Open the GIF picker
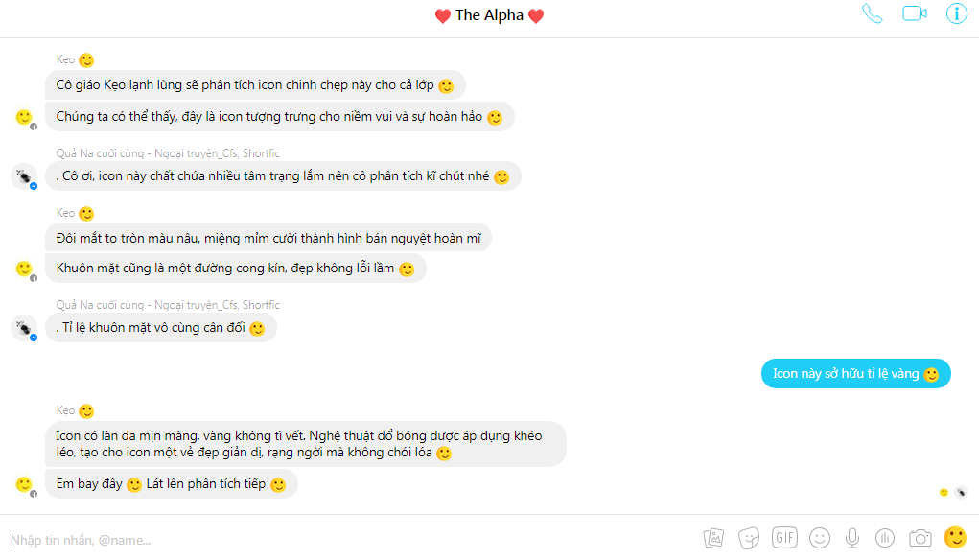 tap(784, 538)
